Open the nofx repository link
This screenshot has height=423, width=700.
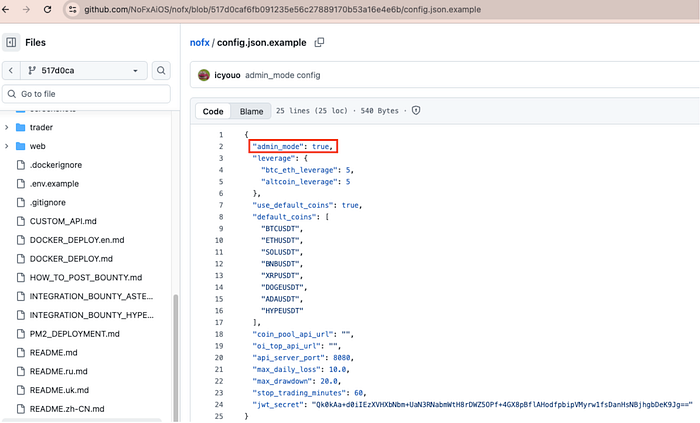click(x=199, y=43)
